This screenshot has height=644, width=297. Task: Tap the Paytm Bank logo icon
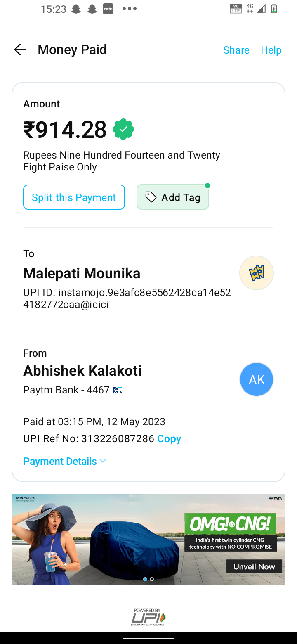tap(118, 390)
